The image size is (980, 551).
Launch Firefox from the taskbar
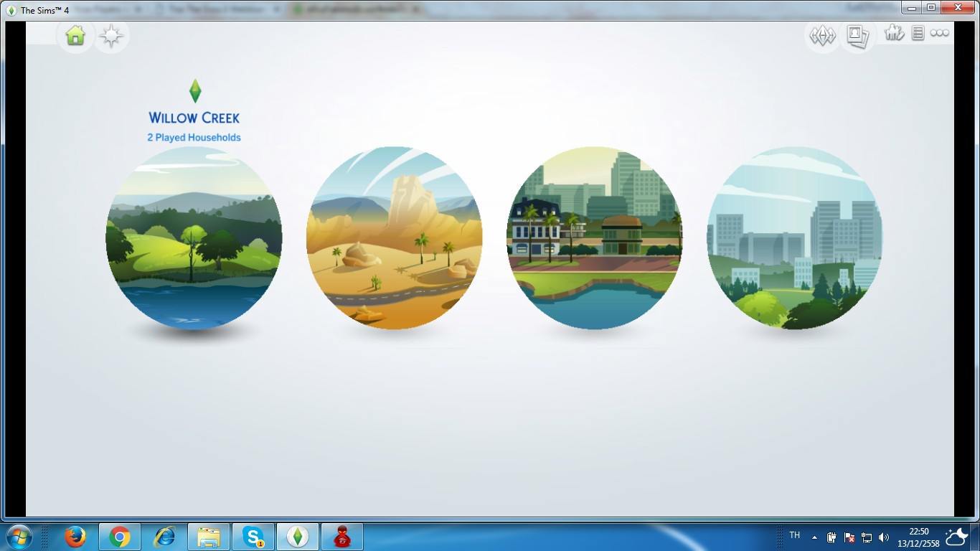pyautogui.click(x=75, y=537)
